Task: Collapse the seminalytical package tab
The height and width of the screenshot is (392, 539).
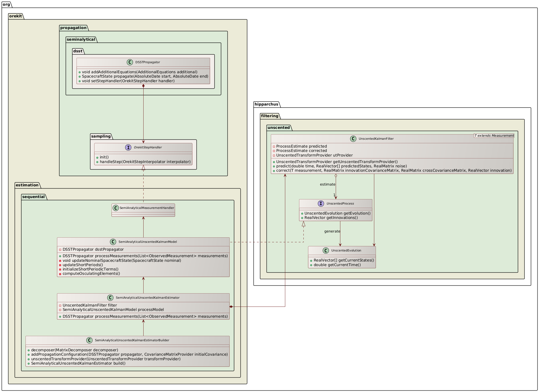Action: click(x=81, y=39)
